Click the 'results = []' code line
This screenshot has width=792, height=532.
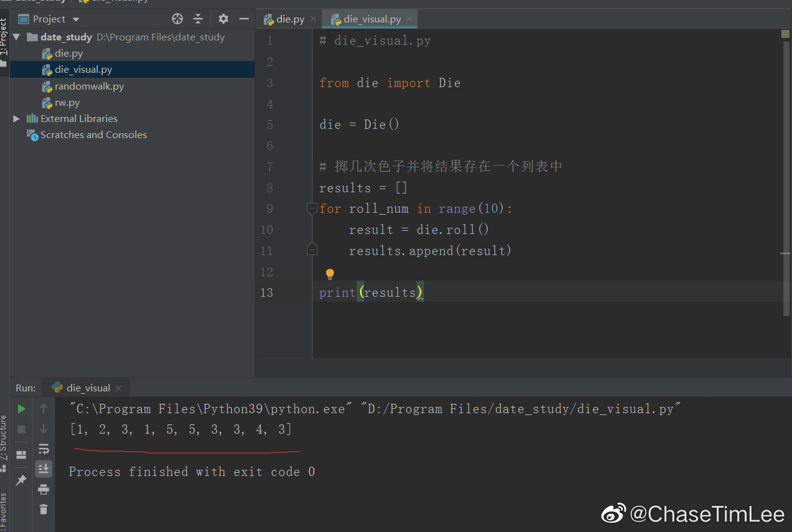click(x=363, y=188)
